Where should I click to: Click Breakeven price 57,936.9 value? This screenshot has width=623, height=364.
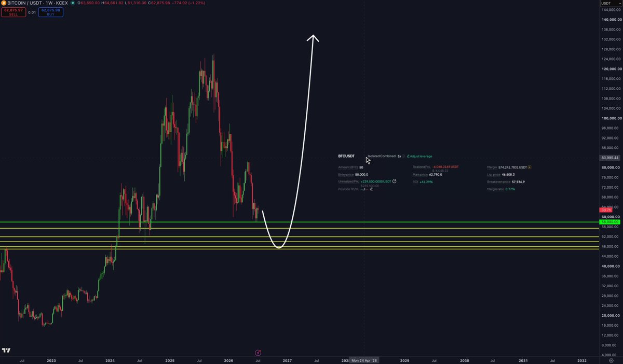click(518, 182)
